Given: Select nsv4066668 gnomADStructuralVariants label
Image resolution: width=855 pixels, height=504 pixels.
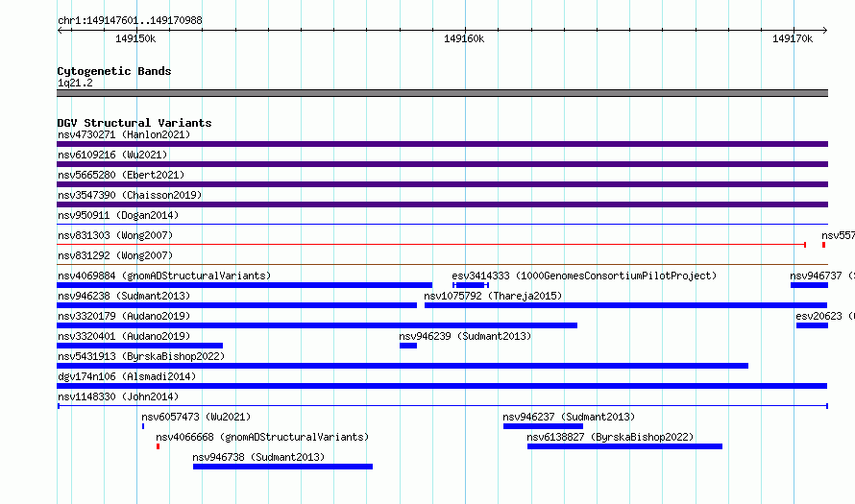Looking at the screenshot, I should [x=262, y=437].
